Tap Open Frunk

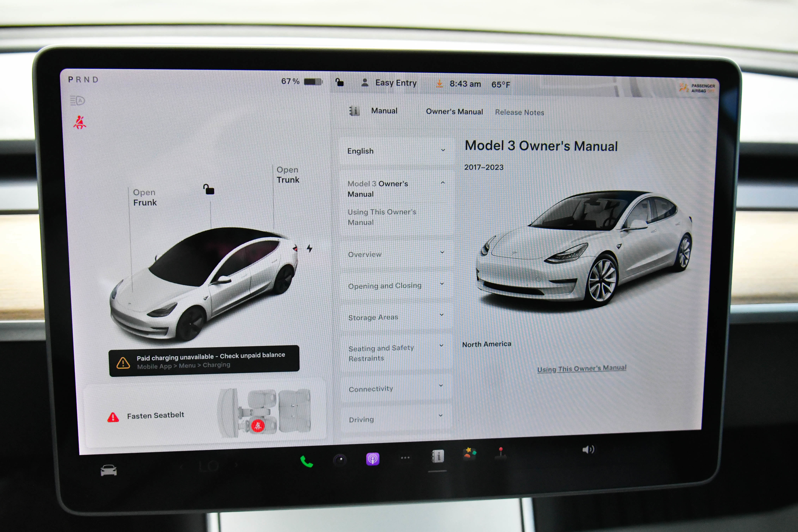click(145, 197)
